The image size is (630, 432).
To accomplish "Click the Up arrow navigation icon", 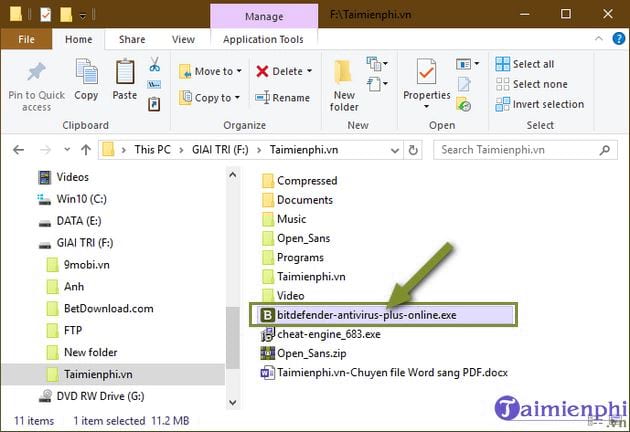I will click(x=80, y=150).
